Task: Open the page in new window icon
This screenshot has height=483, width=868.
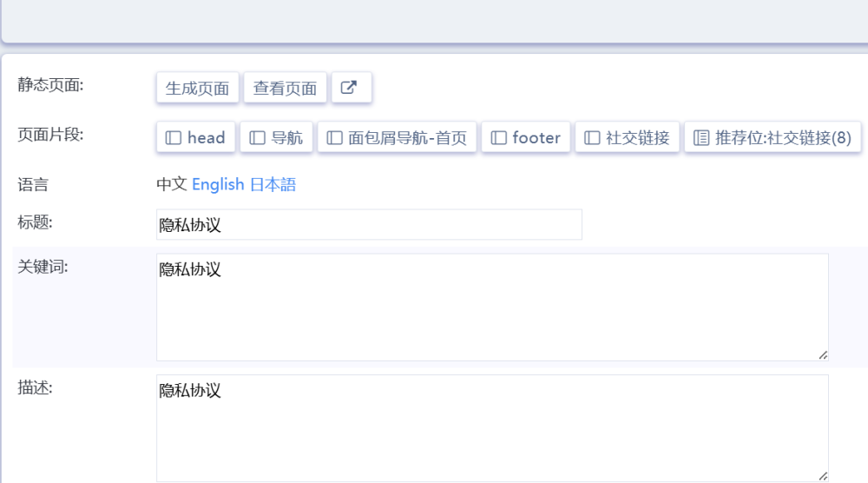Action: 351,88
